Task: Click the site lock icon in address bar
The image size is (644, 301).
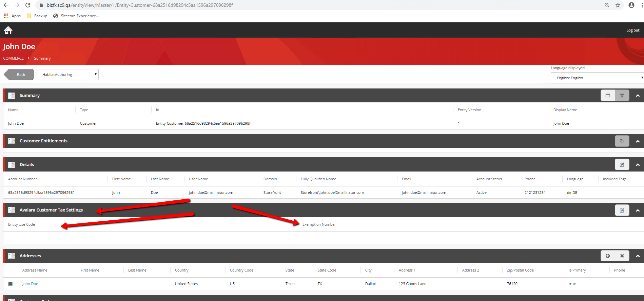Action: click(x=41, y=5)
